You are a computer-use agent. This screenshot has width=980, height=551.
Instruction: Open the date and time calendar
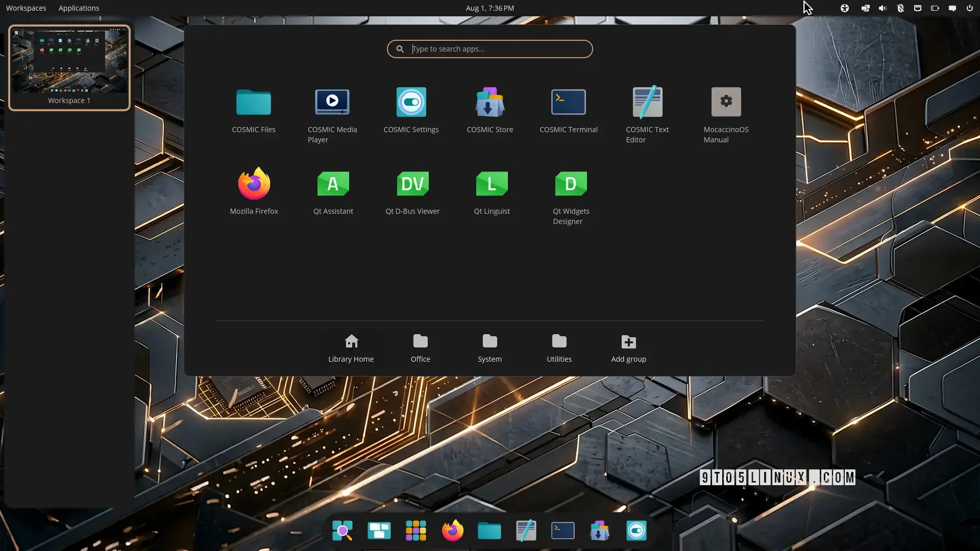490,8
